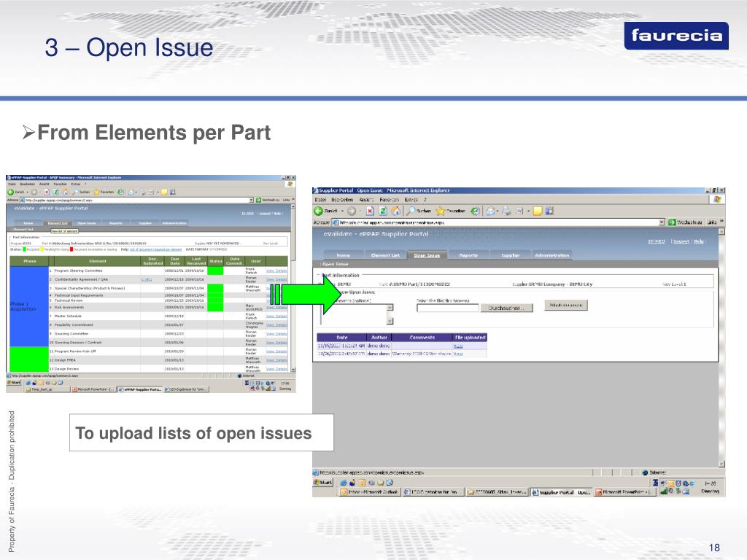Click Favoriten star in APQP Summary window
Viewport: 747px width, 560px height.
[x=96, y=192]
